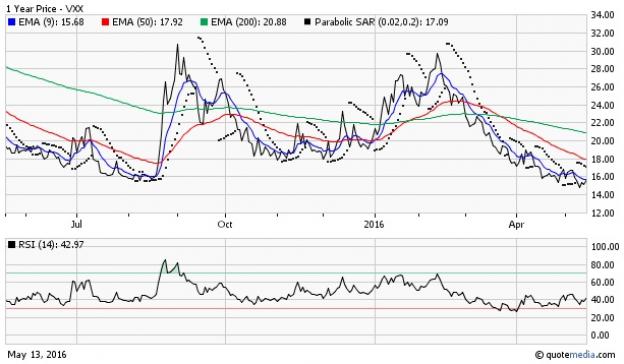Click the 18.00 price axis value
Image resolution: width=624 pixels, height=364 pixels.
coord(602,159)
